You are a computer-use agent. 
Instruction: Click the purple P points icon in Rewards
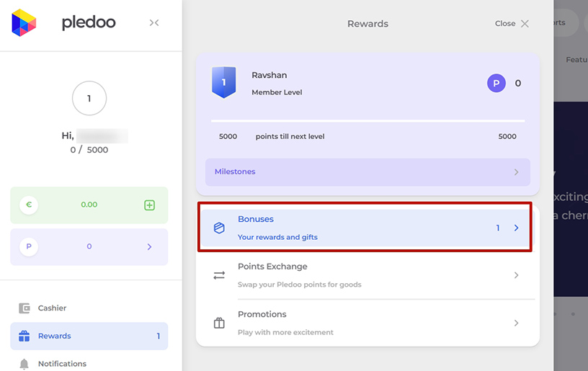[x=496, y=84]
